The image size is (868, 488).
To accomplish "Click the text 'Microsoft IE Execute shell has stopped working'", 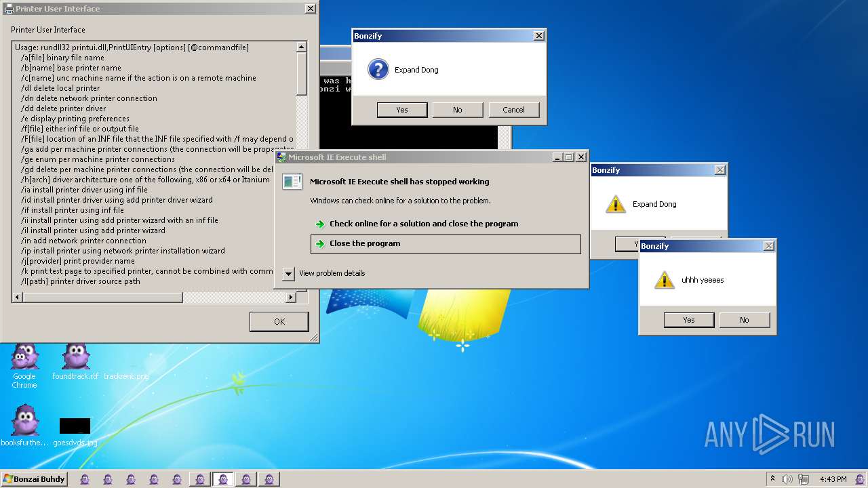I will 399,182.
